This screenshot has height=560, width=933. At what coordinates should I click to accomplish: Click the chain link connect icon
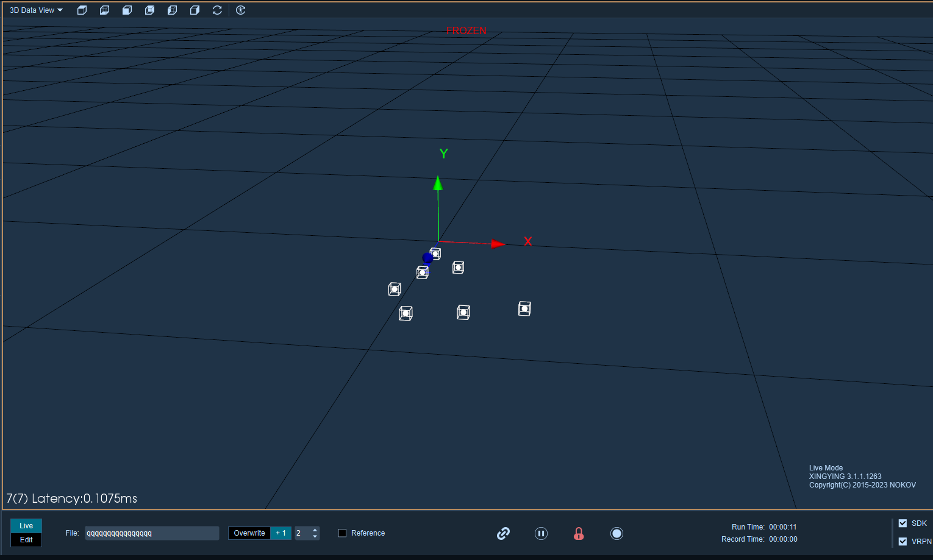[503, 533]
